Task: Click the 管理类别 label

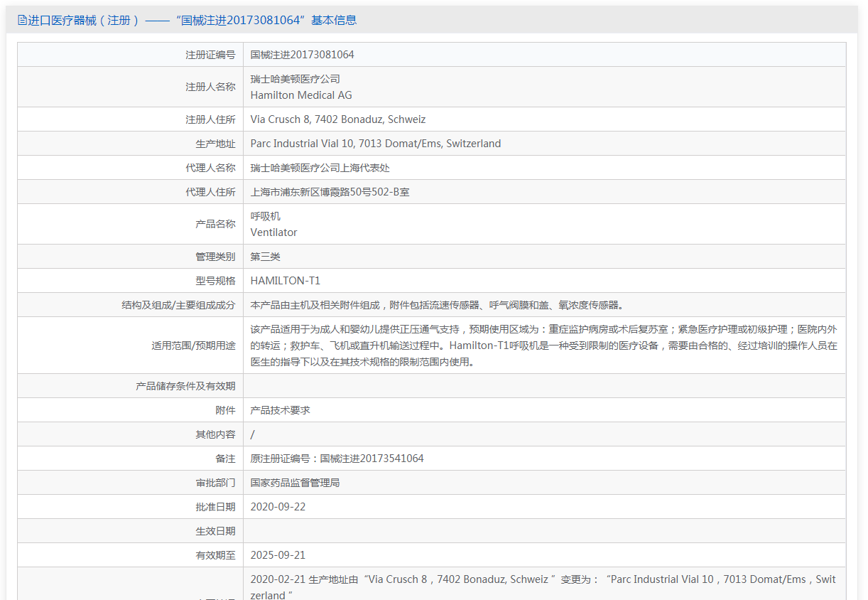Action: (215, 257)
